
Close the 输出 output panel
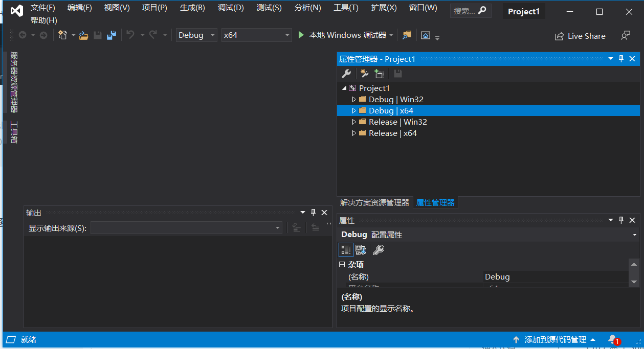point(324,213)
